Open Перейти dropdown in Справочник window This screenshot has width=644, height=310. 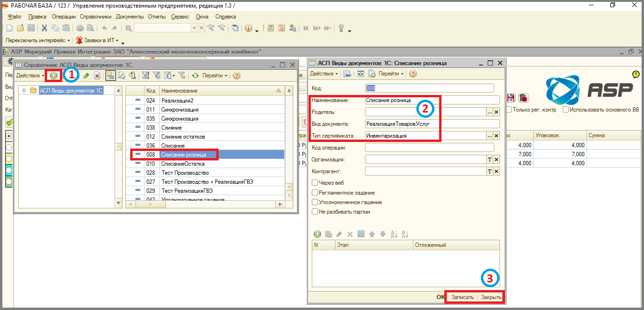point(215,75)
